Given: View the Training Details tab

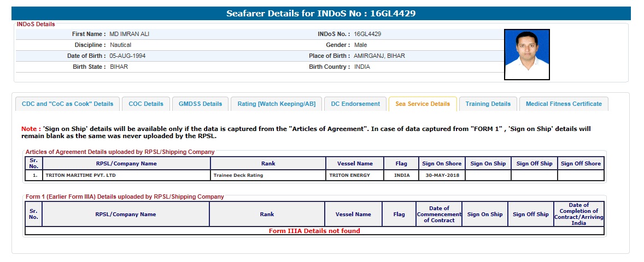Looking at the screenshot, I should pyautogui.click(x=488, y=104).
